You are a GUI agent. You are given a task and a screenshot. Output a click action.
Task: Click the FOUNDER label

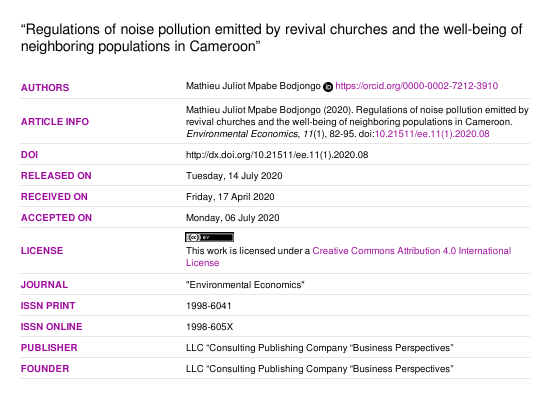[45, 369]
